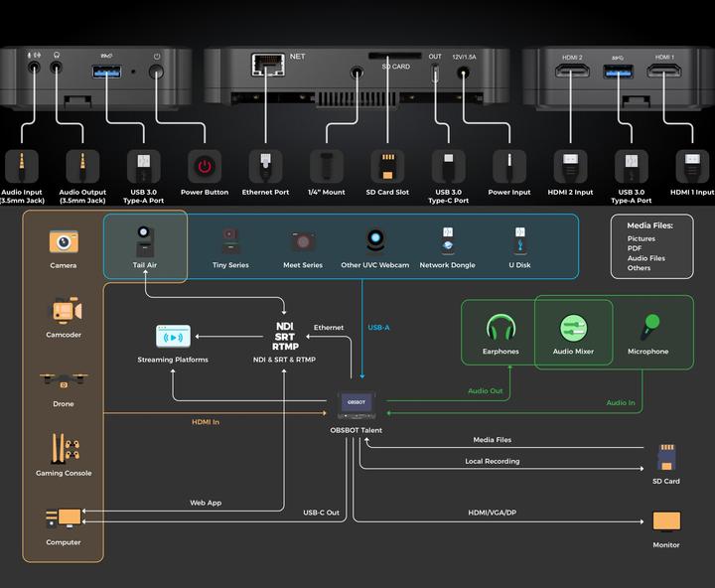
Task: Click the round power button on device photo
Action: (157, 73)
